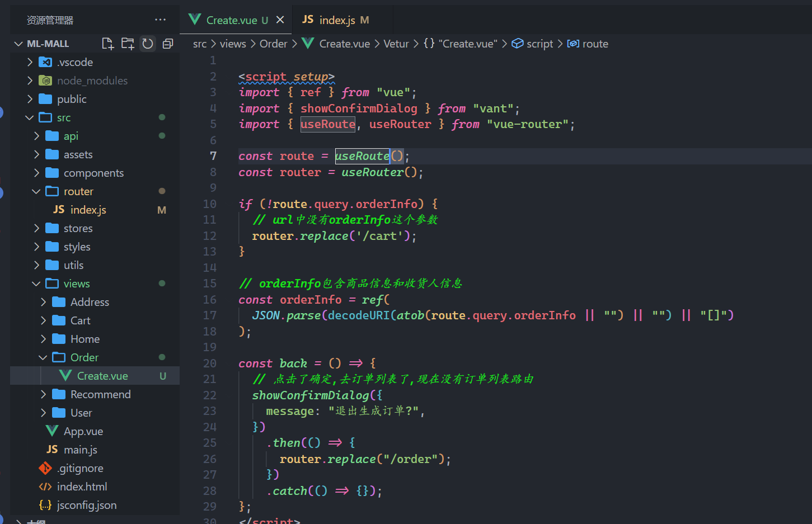
Task: Expand the assets folder
Action: pos(36,154)
